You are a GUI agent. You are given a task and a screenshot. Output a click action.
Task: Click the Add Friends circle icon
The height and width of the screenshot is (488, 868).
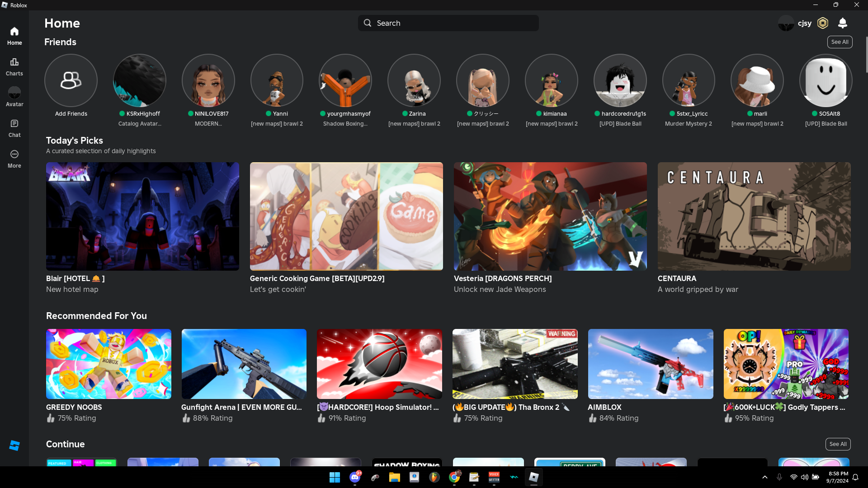71,80
